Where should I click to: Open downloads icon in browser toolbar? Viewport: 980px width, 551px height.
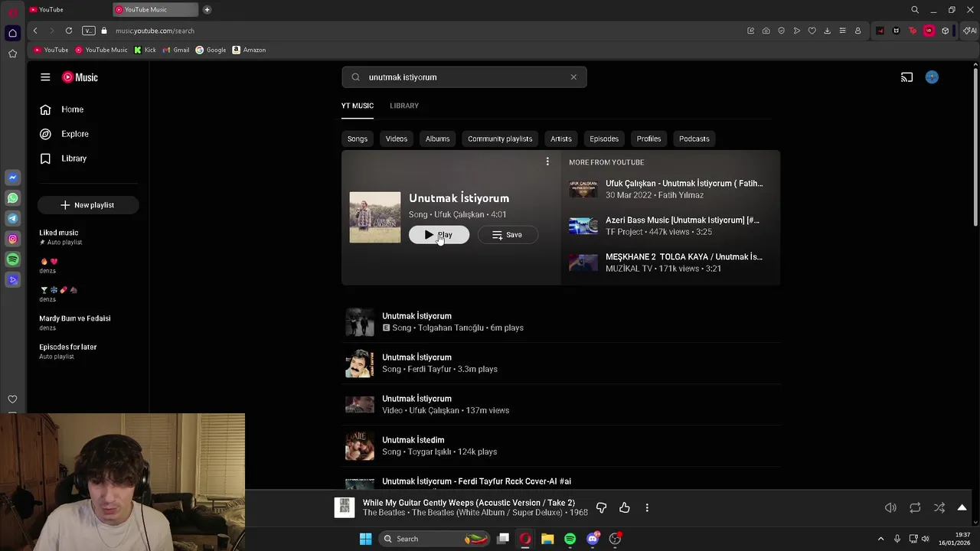(x=827, y=31)
